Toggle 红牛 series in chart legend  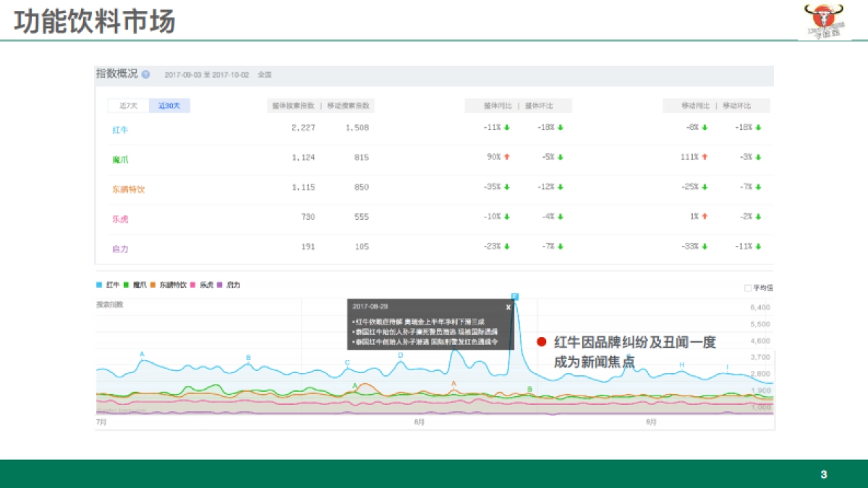point(108,285)
